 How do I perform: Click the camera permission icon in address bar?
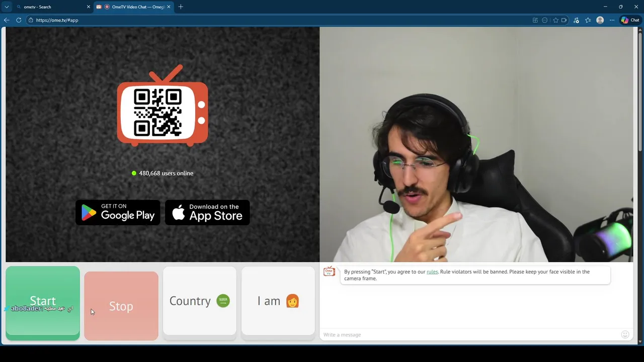564,20
